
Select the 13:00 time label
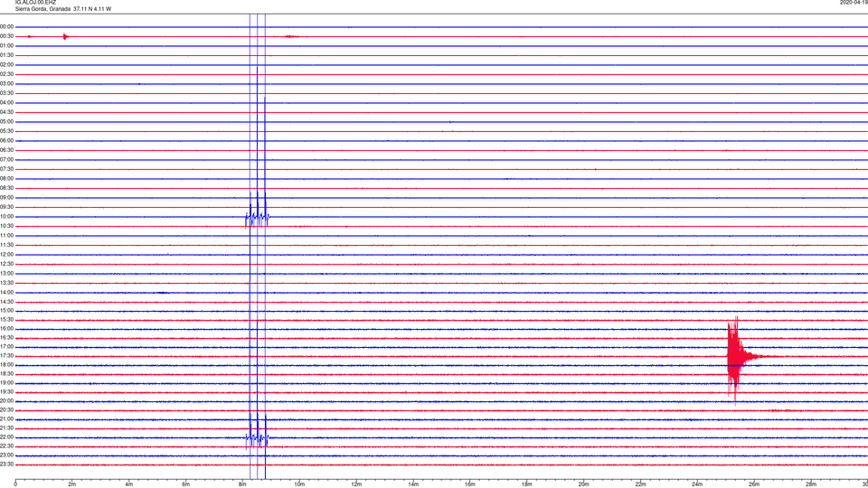point(6,273)
